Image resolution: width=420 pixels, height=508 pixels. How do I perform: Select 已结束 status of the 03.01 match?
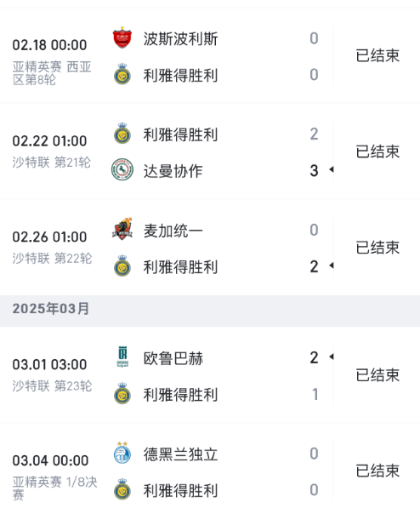pyautogui.click(x=377, y=375)
